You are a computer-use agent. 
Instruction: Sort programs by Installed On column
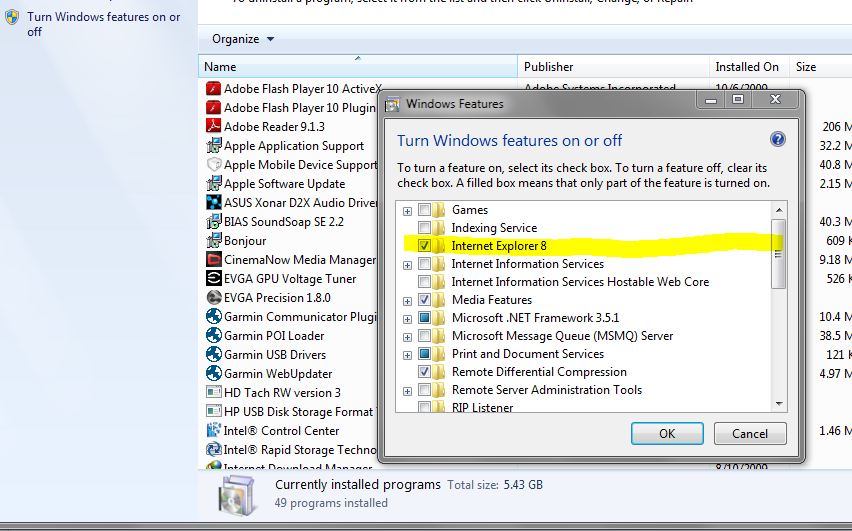click(x=749, y=66)
